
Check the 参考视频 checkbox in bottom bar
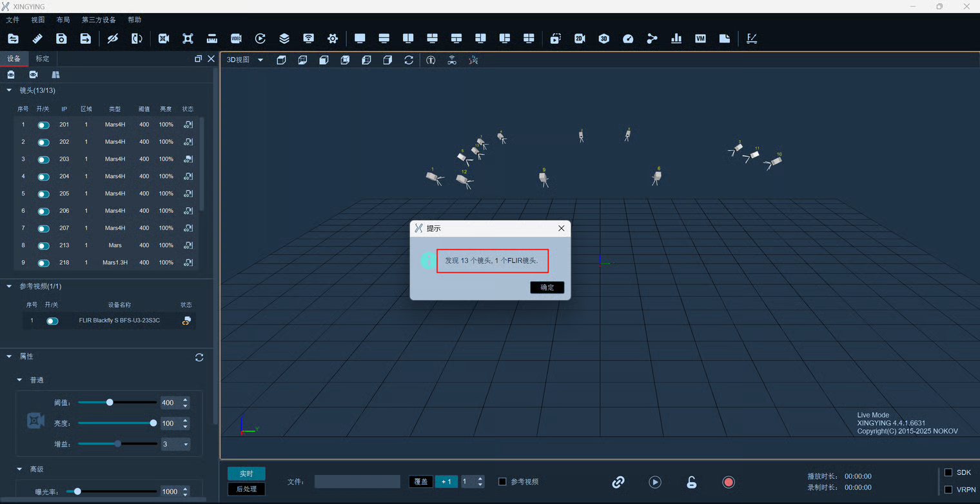click(x=502, y=481)
